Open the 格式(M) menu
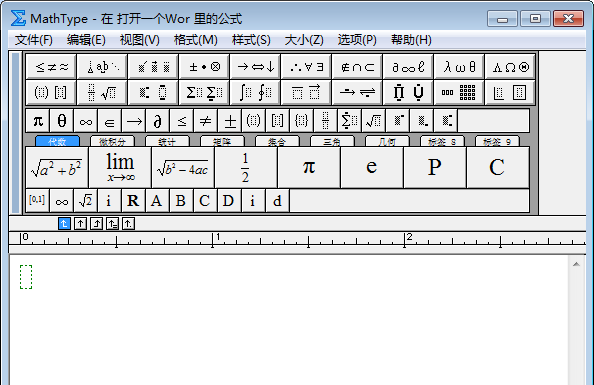The height and width of the screenshot is (385, 594). [x=195, y=39]
